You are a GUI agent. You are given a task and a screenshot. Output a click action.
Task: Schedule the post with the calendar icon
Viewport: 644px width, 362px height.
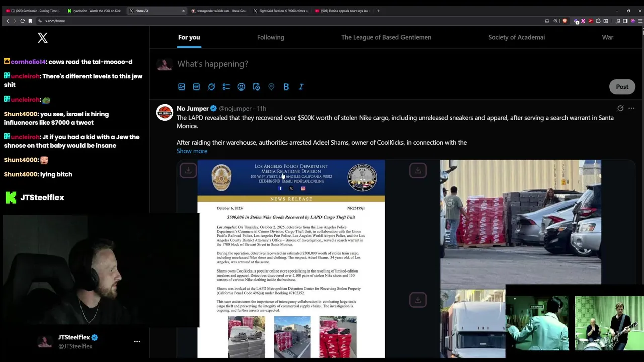[256, 87]
